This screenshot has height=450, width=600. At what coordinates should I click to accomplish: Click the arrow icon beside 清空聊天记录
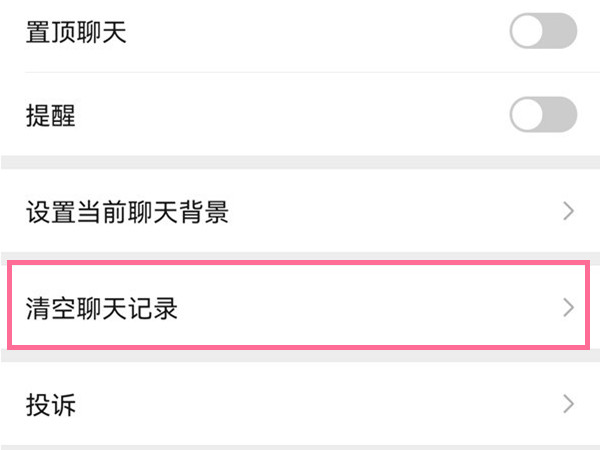click(568, 307)
